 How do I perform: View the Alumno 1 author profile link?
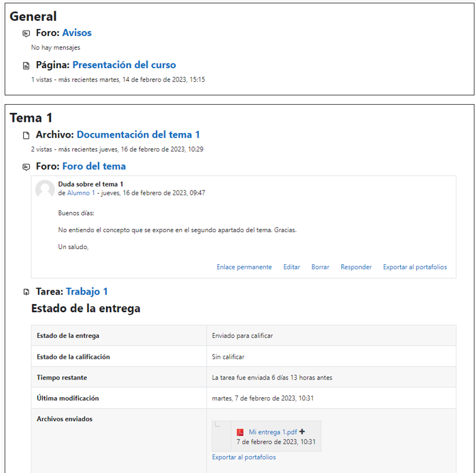[x=81, y=193]
